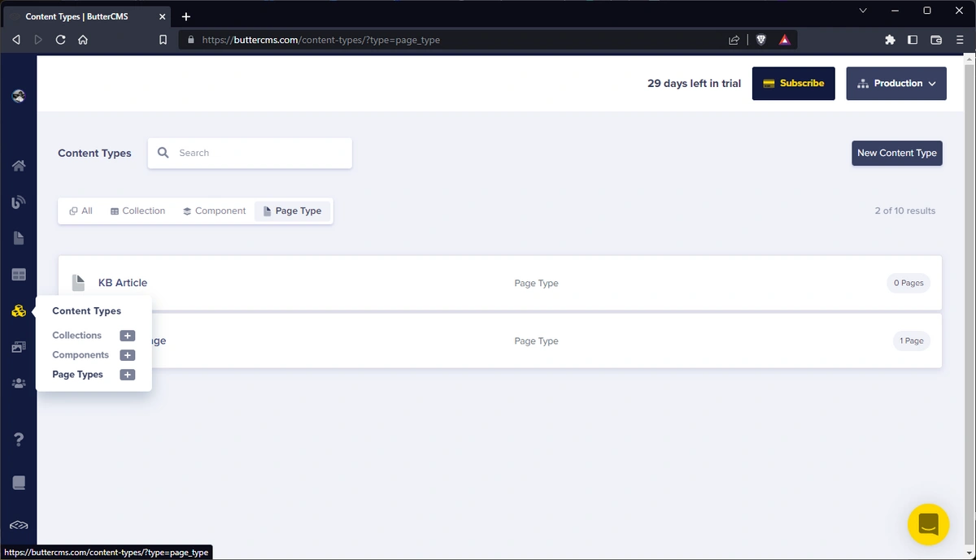Open the Help question mark icon
This screenshot has width=976, height=560.
[x=19, y=440]
